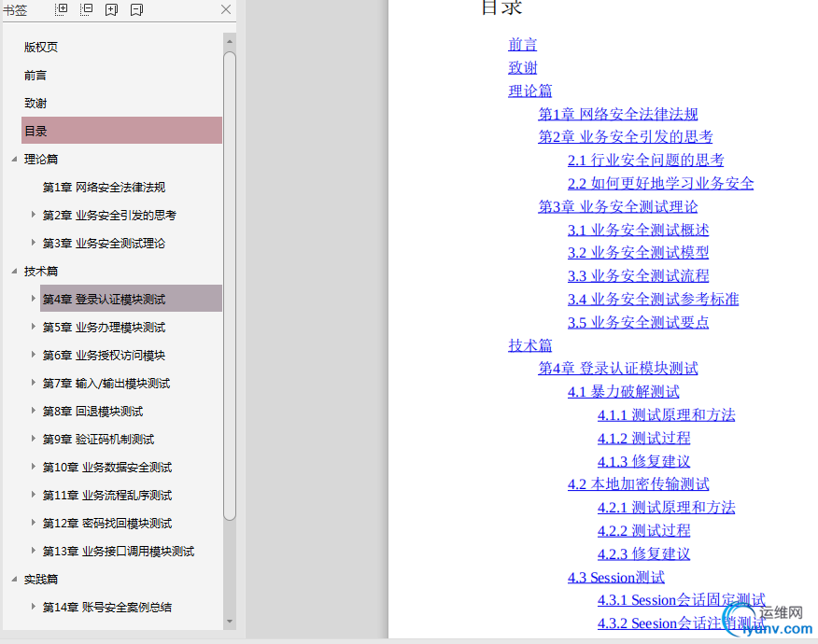Viewport: 818px width, 644px height.
Task: Open the 第1章 网络安全法律法规 contents link
Action: click(618, 114)
